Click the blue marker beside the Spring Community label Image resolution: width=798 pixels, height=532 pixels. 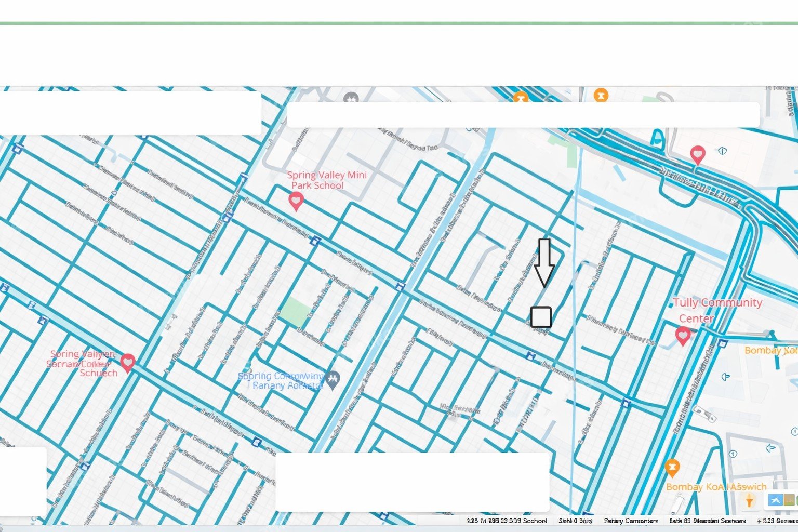(x=333, y=379)
